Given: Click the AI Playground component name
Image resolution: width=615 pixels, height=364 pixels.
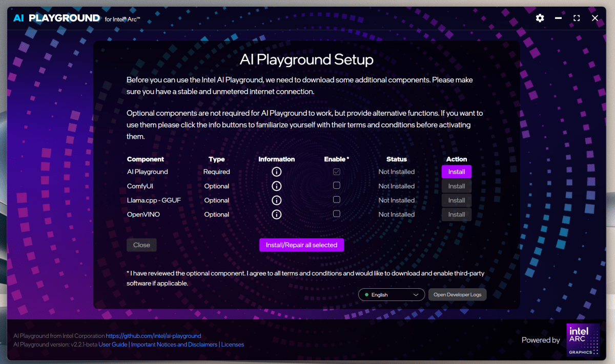Looking at the screenshot, I should [148, 172].
